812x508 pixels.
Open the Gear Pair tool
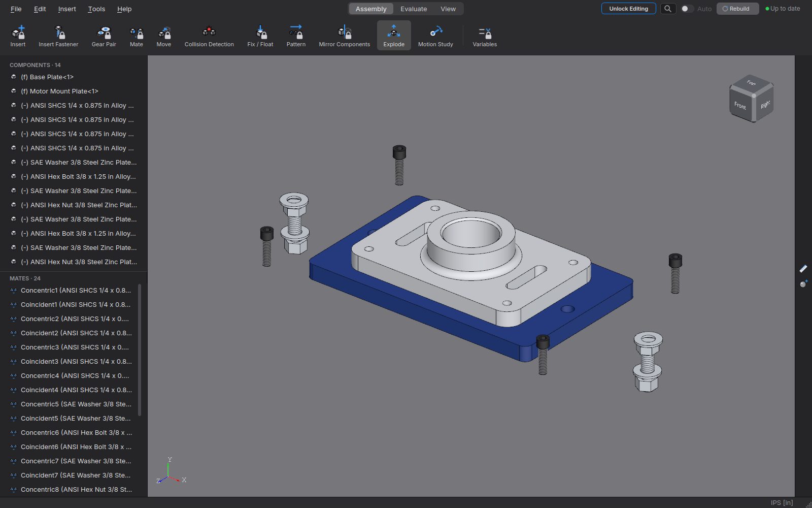pyautogui.click(x=104, y=36)
